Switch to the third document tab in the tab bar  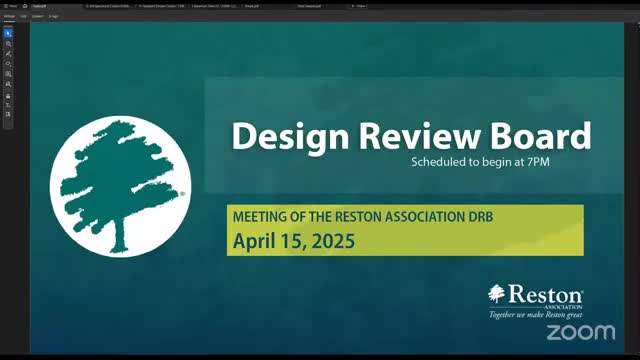point(161,6)
